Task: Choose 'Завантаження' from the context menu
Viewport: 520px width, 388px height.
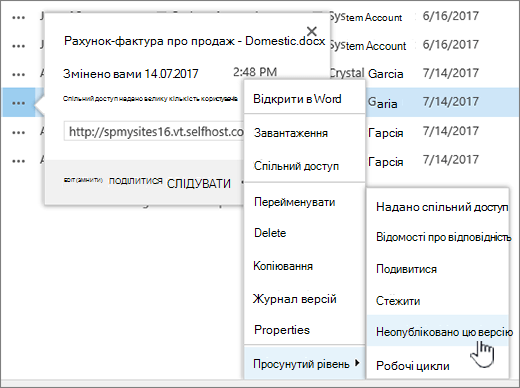Action: pyautogui.click(x=305, y=133)
